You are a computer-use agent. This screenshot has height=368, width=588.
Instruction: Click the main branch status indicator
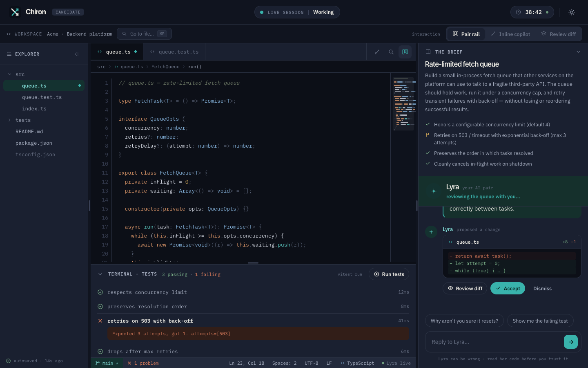107,363
